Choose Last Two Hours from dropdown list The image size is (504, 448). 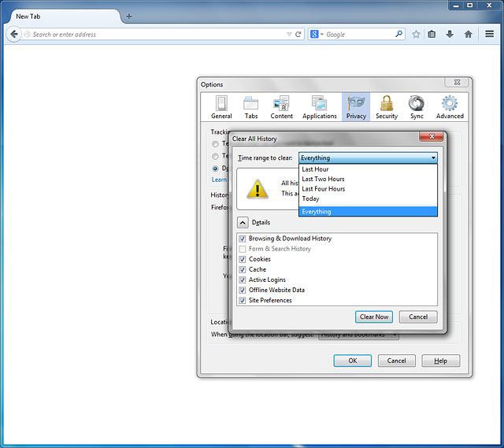click(323, 179)
